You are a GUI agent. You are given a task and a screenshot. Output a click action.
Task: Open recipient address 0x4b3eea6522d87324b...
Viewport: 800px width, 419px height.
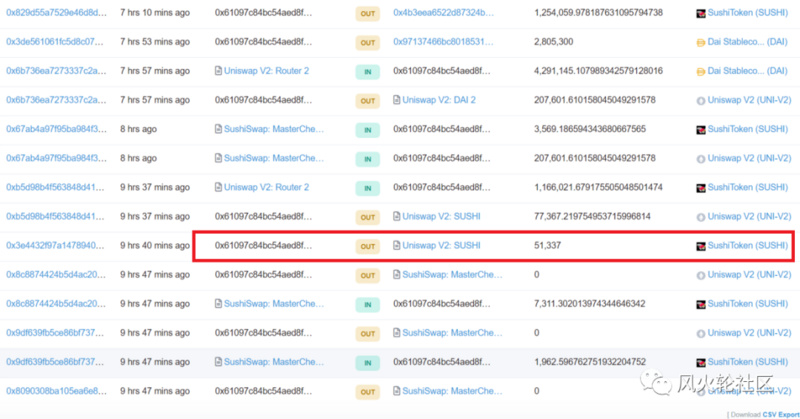443,13
